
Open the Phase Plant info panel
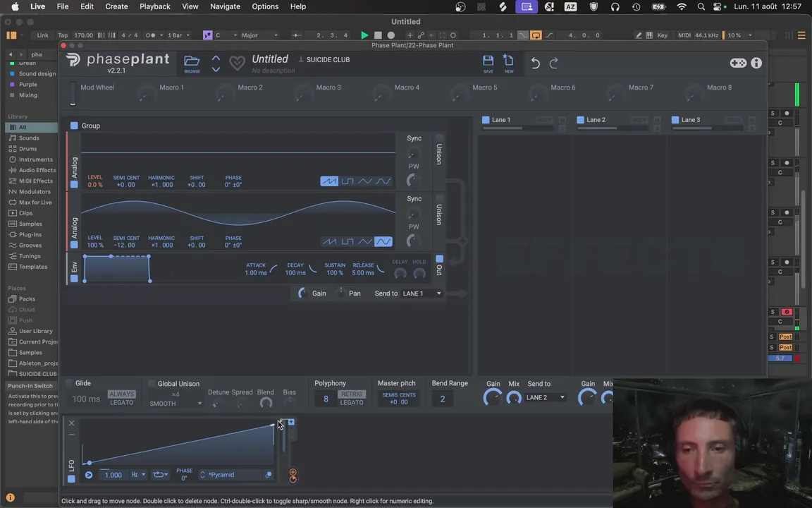(x=756, y=63)
